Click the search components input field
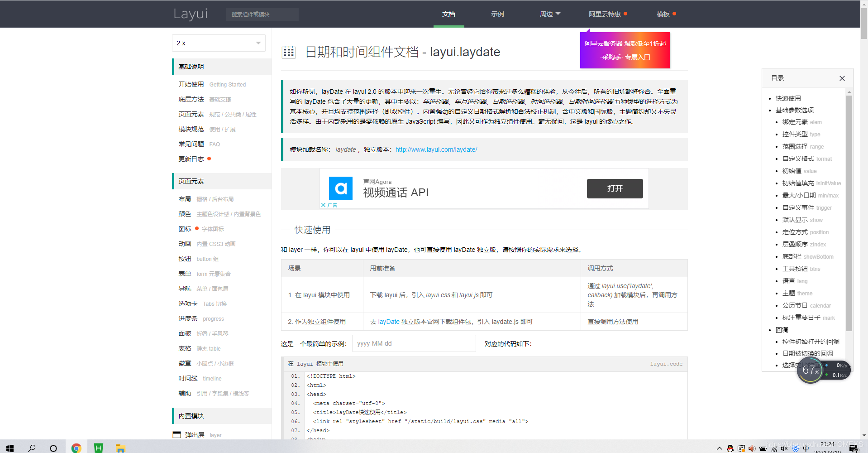The height and width of the screenshot is (453, 868). [x=262, y=14]
